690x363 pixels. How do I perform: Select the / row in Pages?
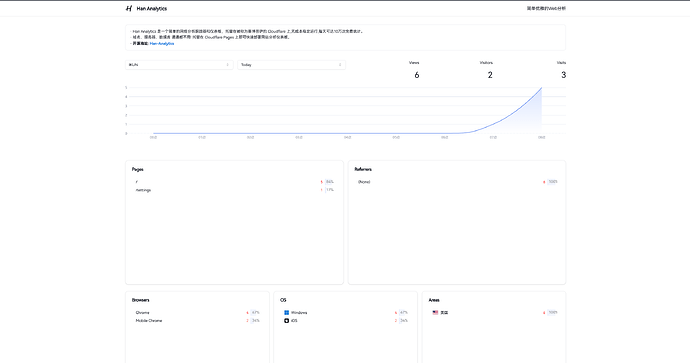[235, 182]
